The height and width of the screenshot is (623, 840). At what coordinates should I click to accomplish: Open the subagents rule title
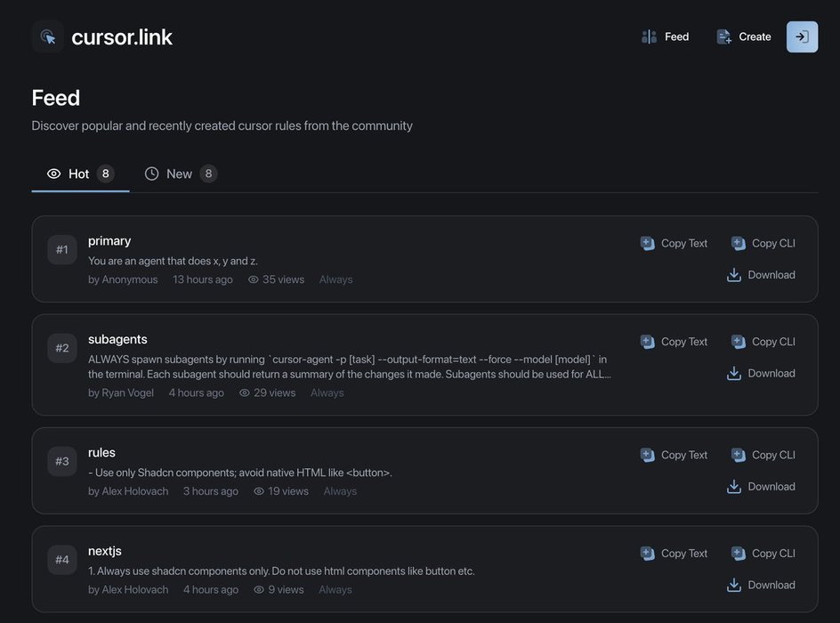coord(117,339)
